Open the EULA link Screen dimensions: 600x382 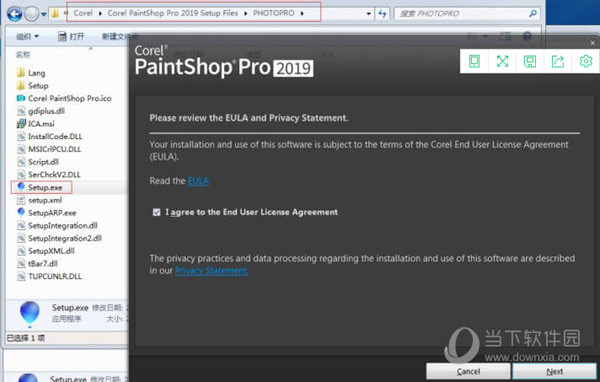tap(198, 181)
